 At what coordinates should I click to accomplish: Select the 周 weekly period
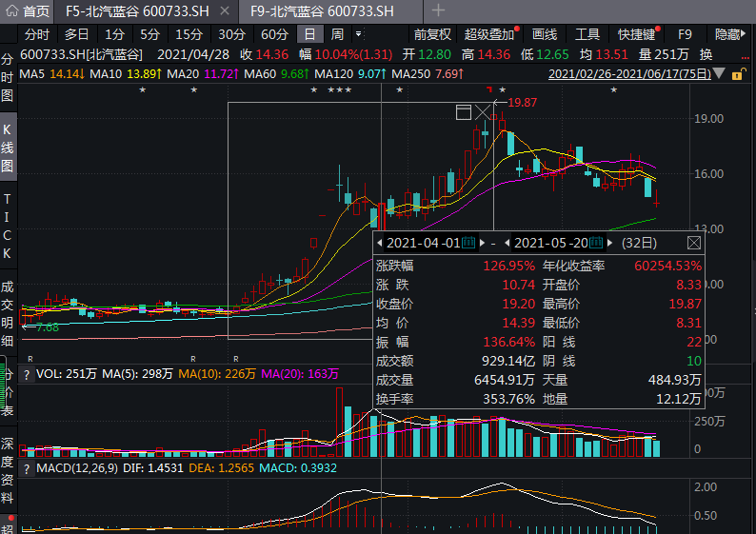(337, 34)
